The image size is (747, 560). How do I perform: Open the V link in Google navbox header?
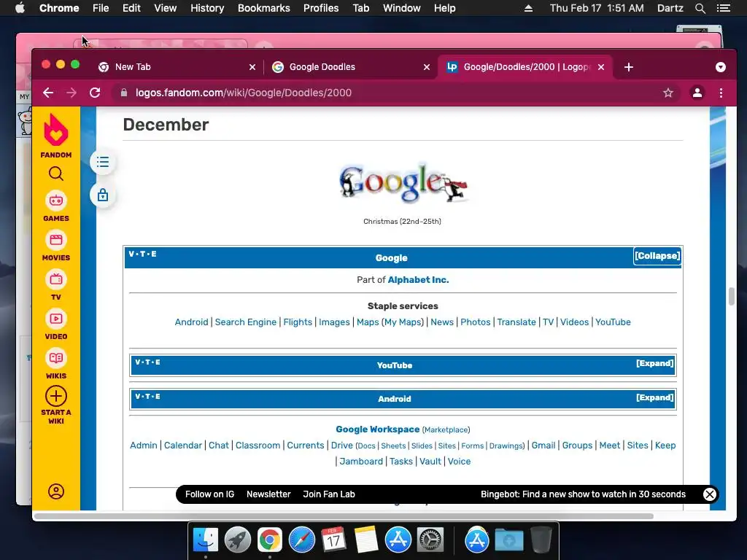131,254
